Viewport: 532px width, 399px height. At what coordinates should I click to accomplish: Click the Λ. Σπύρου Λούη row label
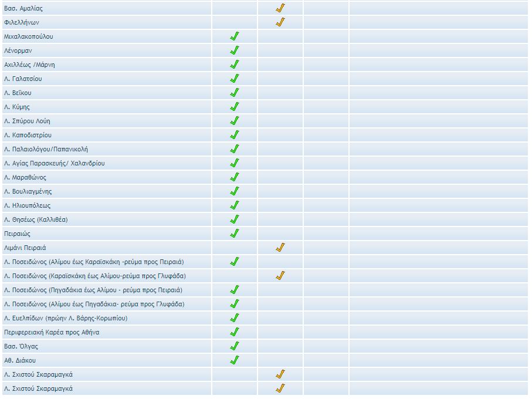(27, 121)
